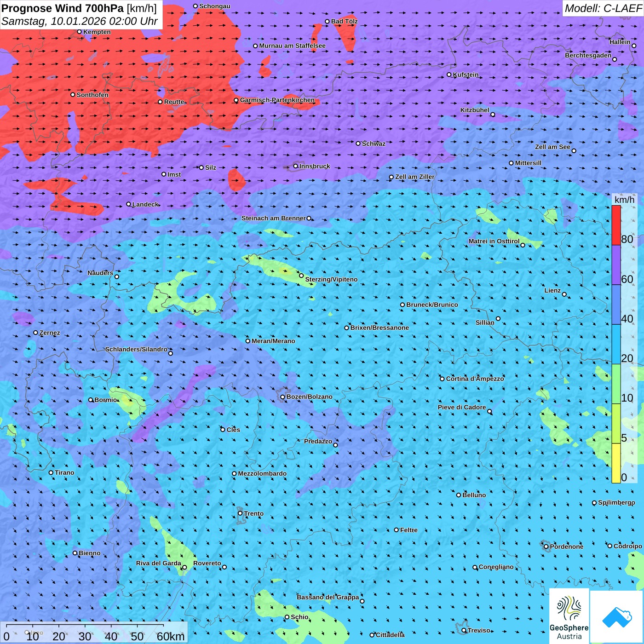Click the "Riva del Garda" label
The height and width of the screenshot is (644, 644).
pos(159,563)
